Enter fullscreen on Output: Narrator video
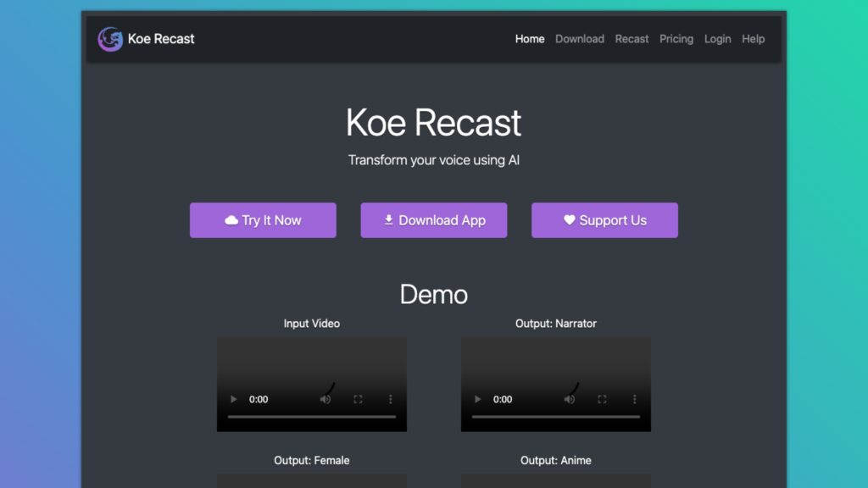 [x=602, y=399]
